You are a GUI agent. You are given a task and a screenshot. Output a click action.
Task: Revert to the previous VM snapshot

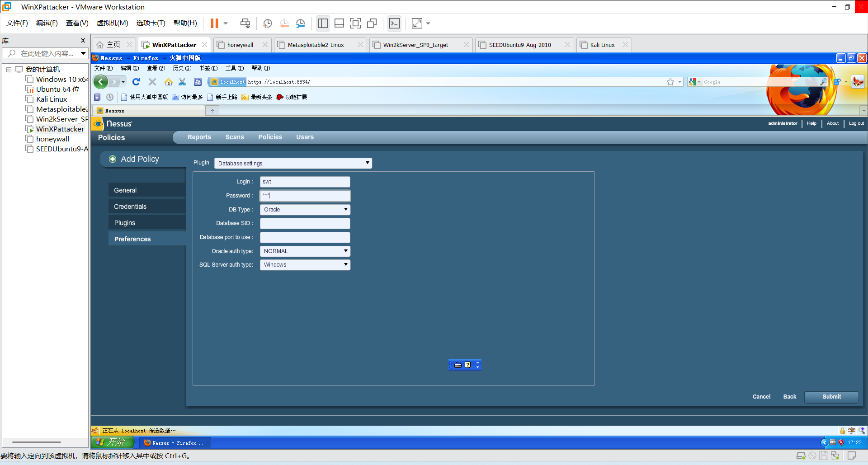coord(284,23)
